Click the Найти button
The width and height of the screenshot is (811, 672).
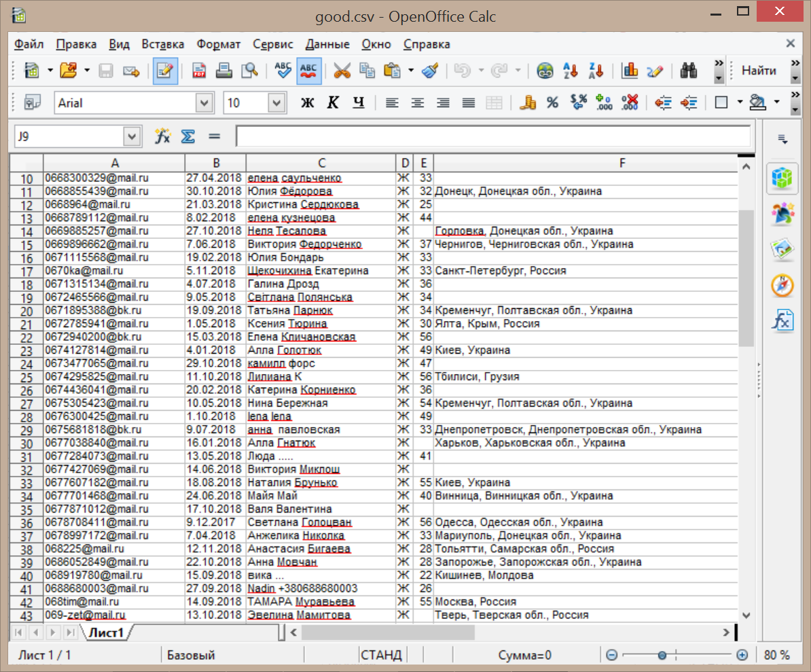(x=759, y=71)
